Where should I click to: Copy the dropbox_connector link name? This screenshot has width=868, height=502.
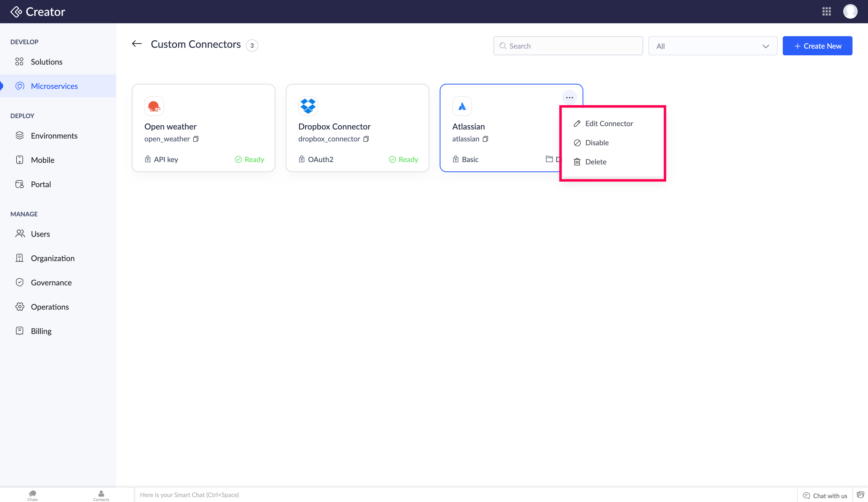point(366,139)
